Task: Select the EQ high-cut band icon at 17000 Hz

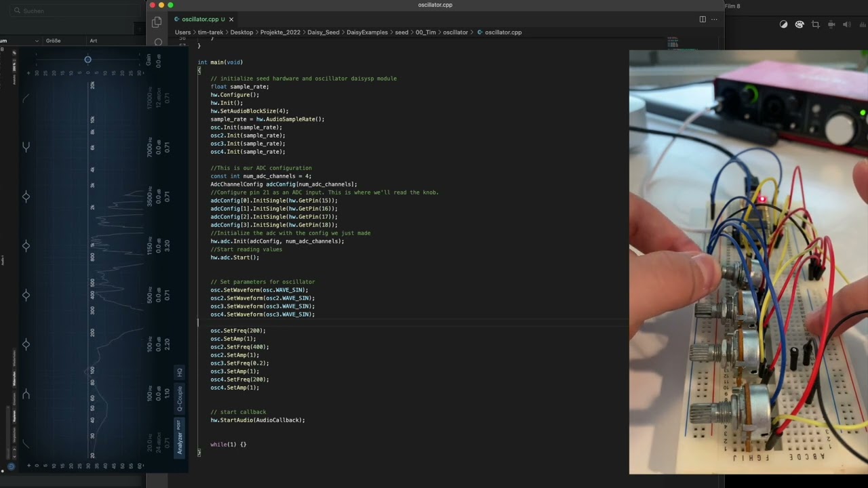Action: click(x=26, y=99)
